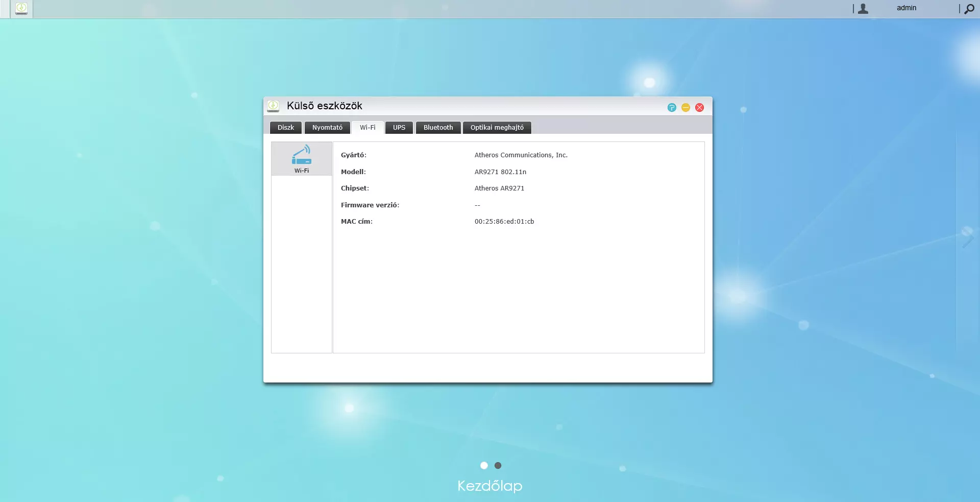Switch to the Nyomtató tab
The image size is (980, 502).
[x=327, y=128]
